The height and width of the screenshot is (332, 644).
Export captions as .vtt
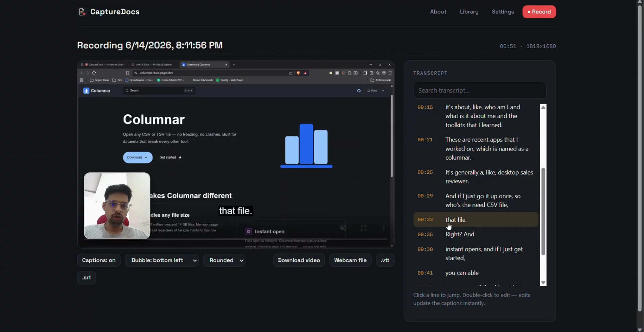coord(385,260)
